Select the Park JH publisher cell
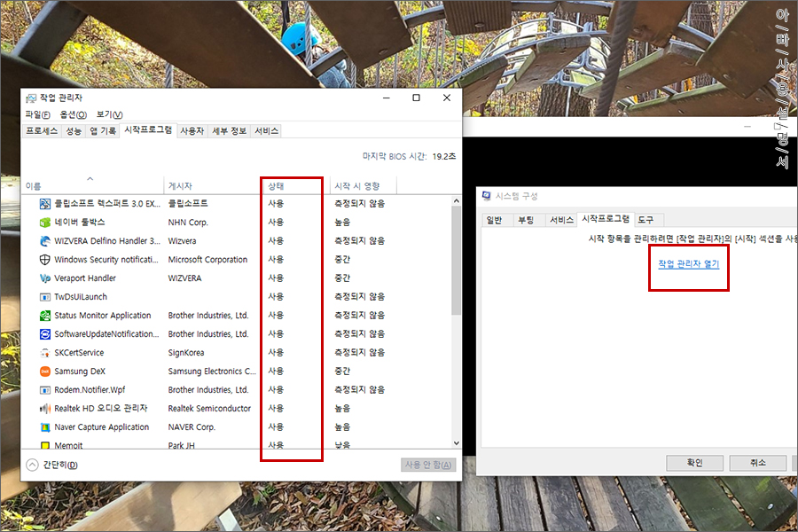Viewport: 798px width, 532px height. tap(181, 445)
